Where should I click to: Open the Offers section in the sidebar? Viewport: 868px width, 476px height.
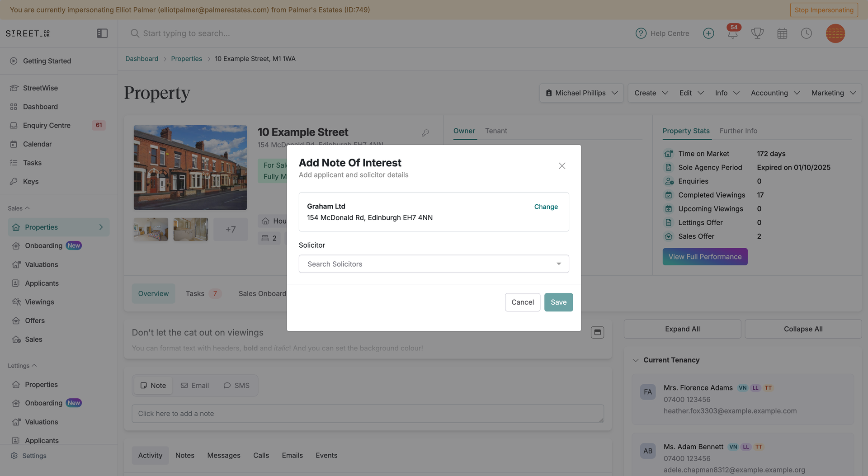tap(34, 320)
